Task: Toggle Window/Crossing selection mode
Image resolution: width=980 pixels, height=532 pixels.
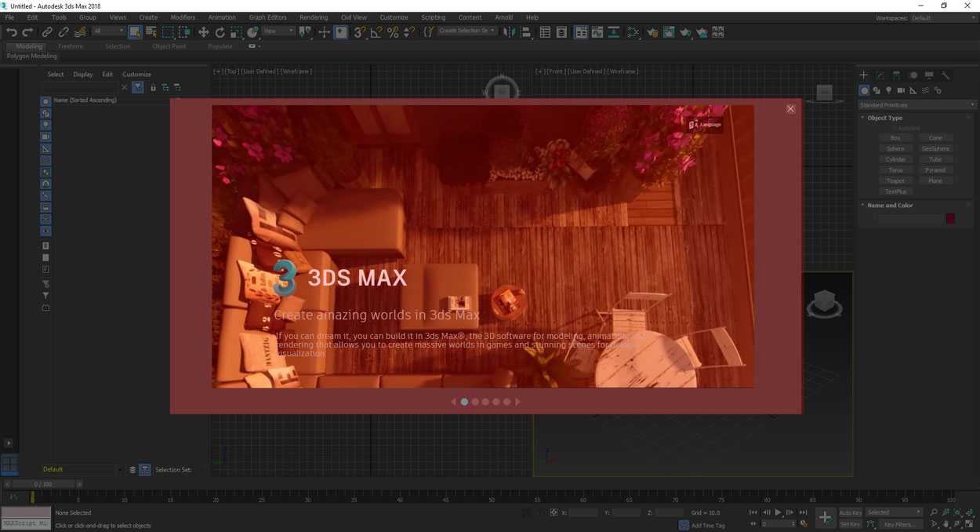Action: [x=184, y=32]
